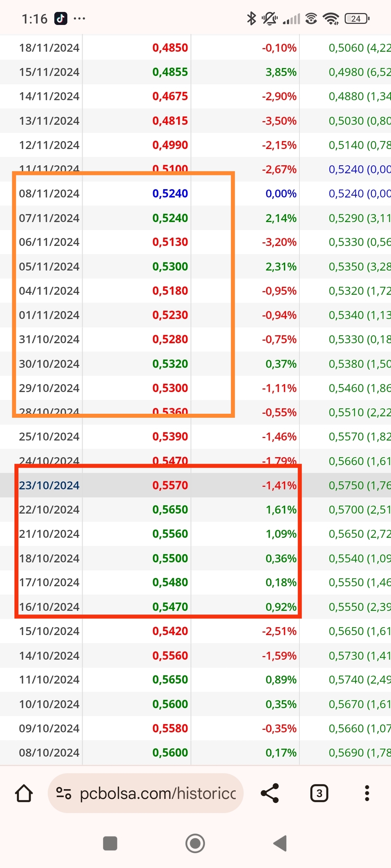Tap the battery indicator in status bar
This screenshot has width=391, height=868.
(357, 18)
